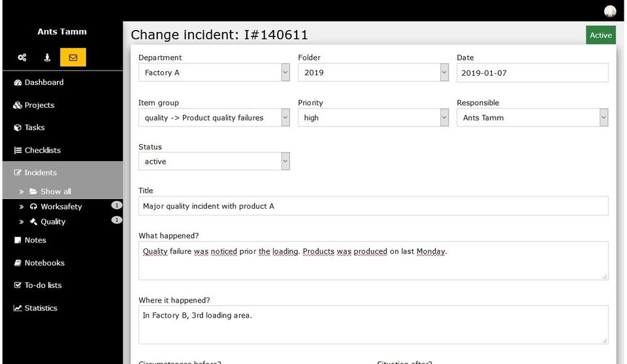Click the download icon under Ants Tamm
The image size is (627, 364).
pyautogui.click(x=48, y=57)
